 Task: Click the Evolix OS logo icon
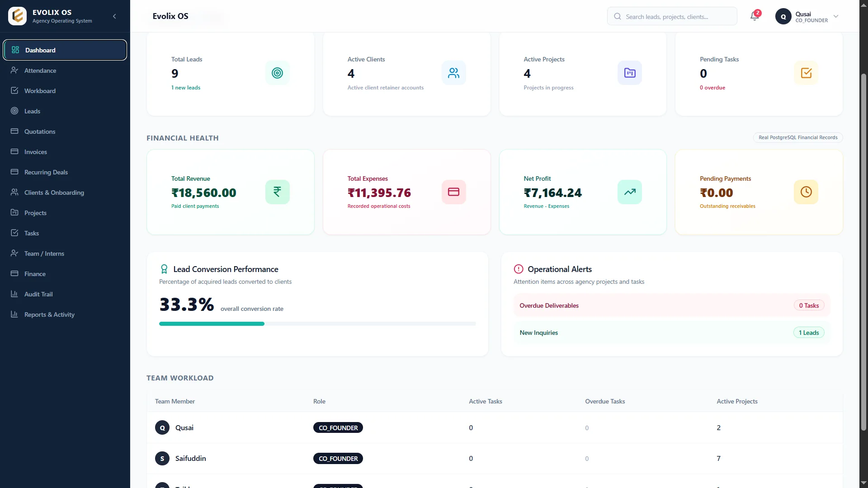click(17, 16)
